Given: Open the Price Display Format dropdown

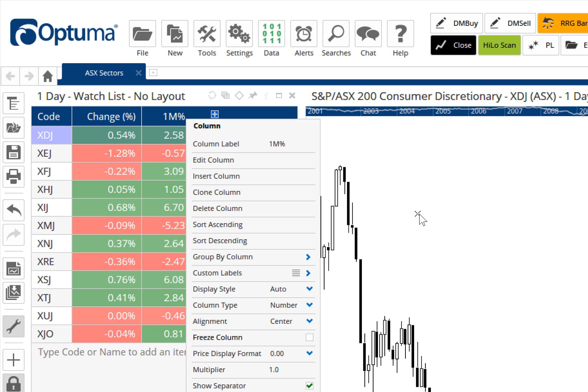Looking at the screenshot, I should (x=309, y=353).
